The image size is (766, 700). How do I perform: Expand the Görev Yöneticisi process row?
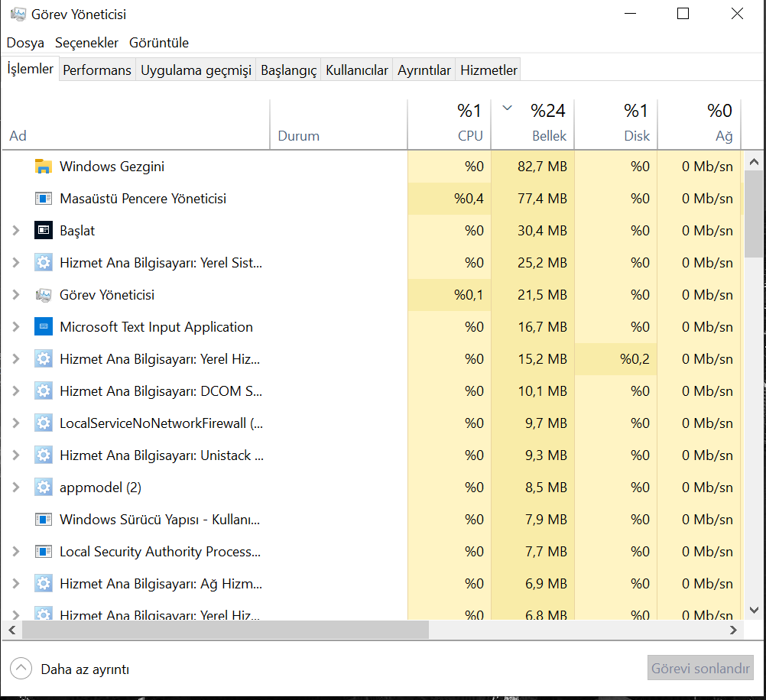coord(15,295)
